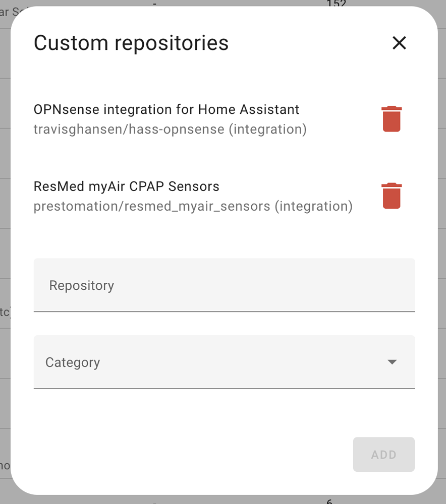Remove the ResMed myAir CPAP Sensors repository
The height and width of the screenshot is (504, 446).
click(392, 196)
